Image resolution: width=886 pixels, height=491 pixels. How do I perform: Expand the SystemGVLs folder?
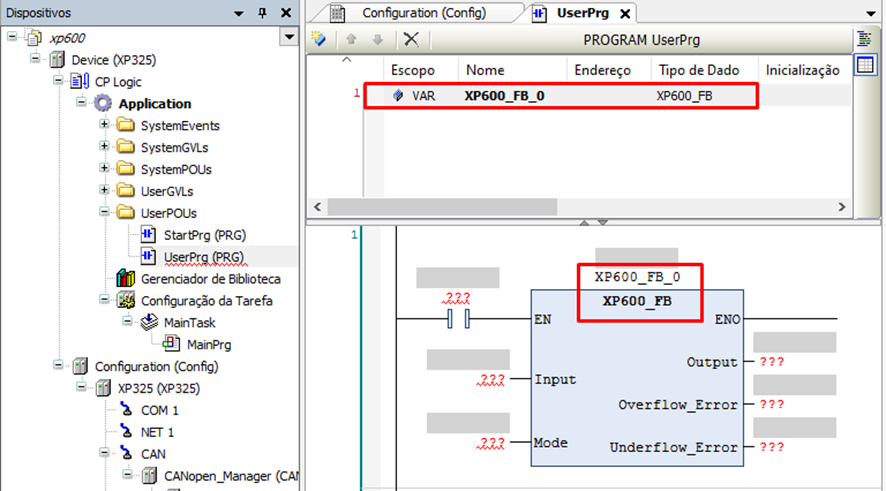point(104,146)
